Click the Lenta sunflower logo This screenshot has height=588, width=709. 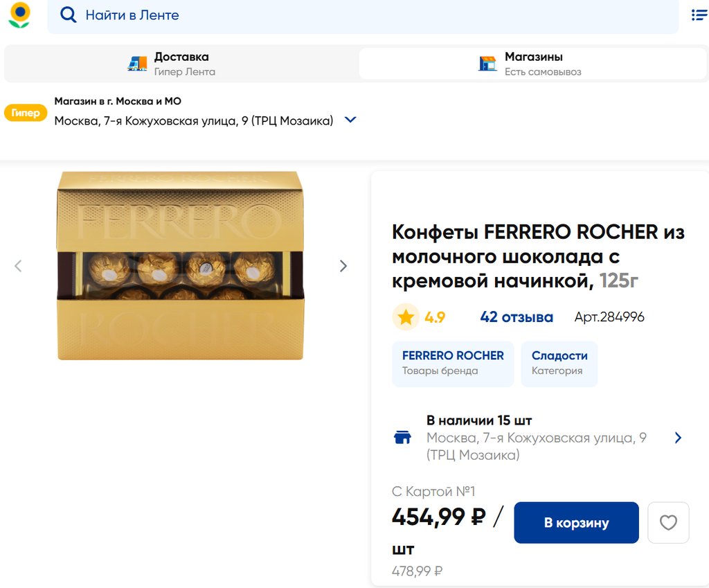coord(19,15)
